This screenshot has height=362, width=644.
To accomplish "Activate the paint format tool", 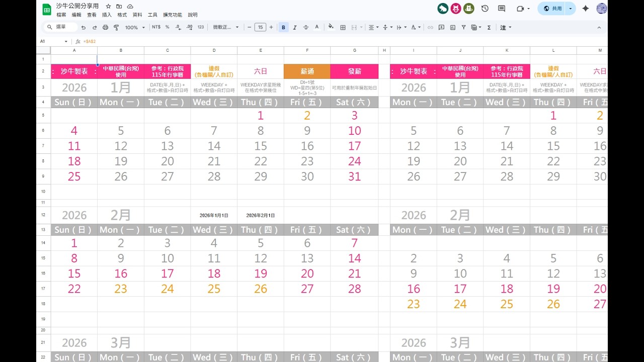I will [x=116, y=27].
